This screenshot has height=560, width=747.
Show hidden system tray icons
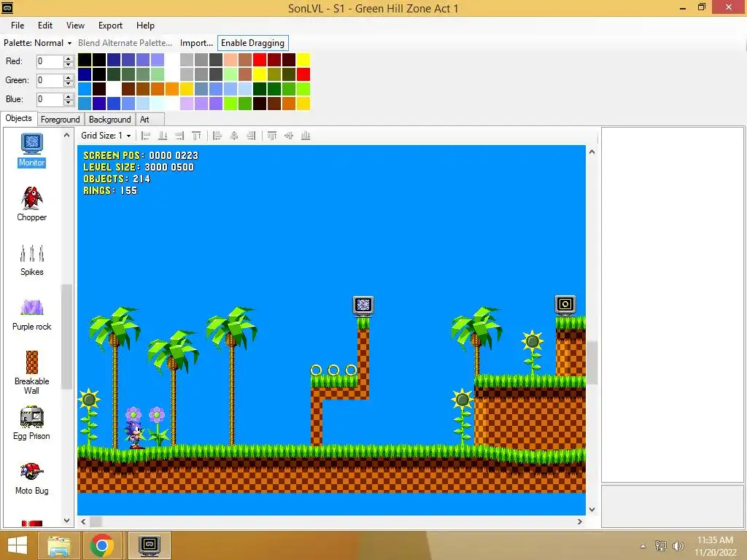[x=643, y=546]
